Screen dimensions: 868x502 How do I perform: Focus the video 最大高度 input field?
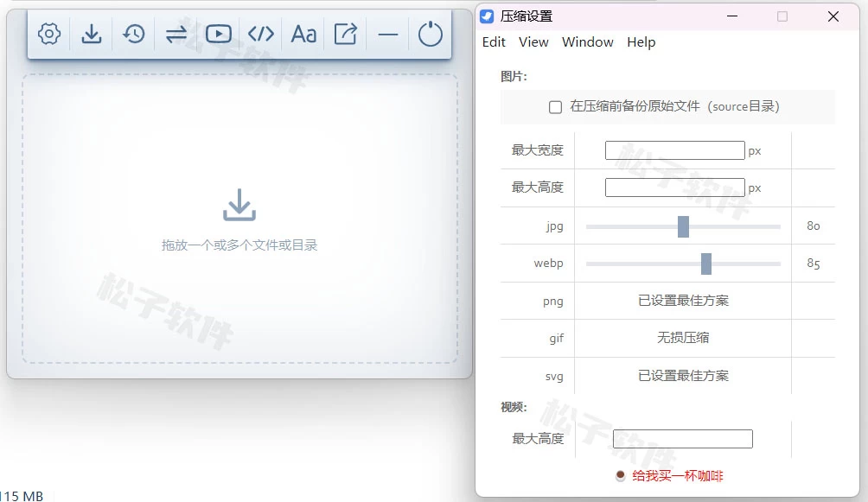(x=682, y=439)
